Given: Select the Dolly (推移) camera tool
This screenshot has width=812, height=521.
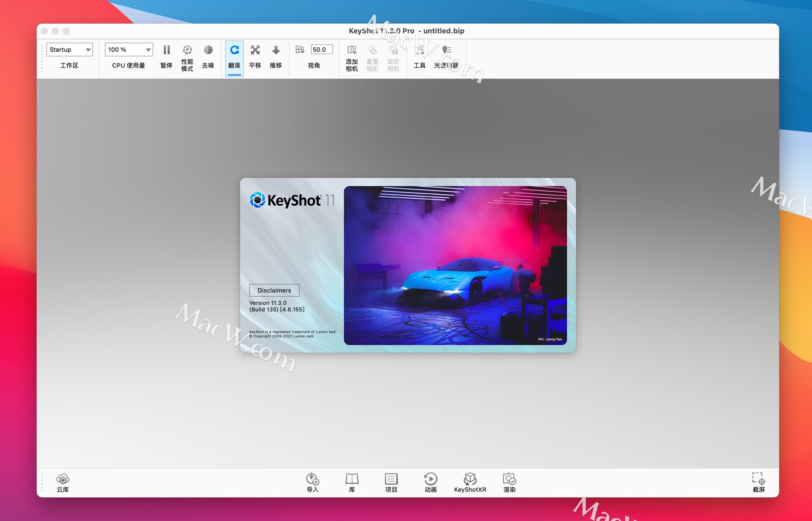Looking at the screenshot, I should pyautogui.click(x=276, y=57).
